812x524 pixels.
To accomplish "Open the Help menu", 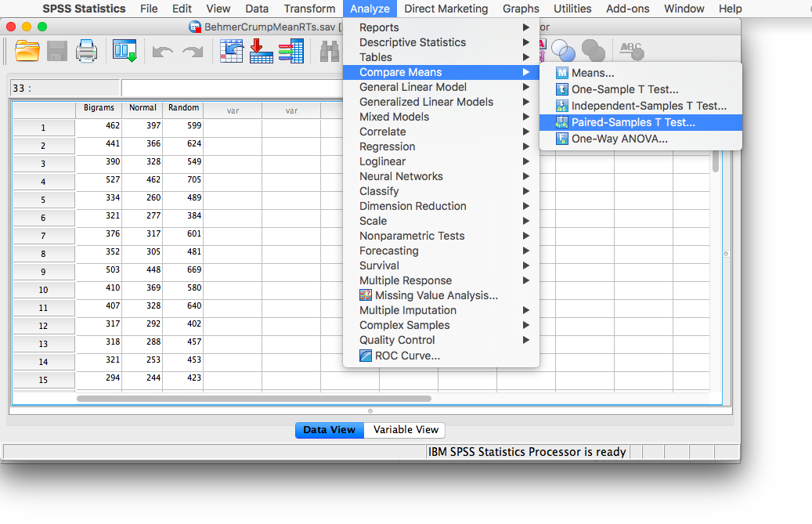I will 731,9.
